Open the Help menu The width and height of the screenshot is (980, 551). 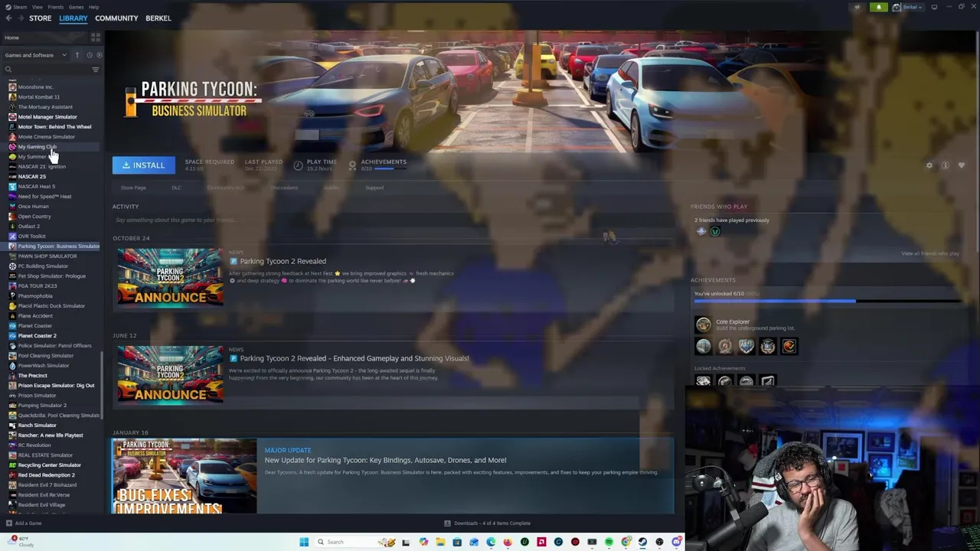[93, 7]
